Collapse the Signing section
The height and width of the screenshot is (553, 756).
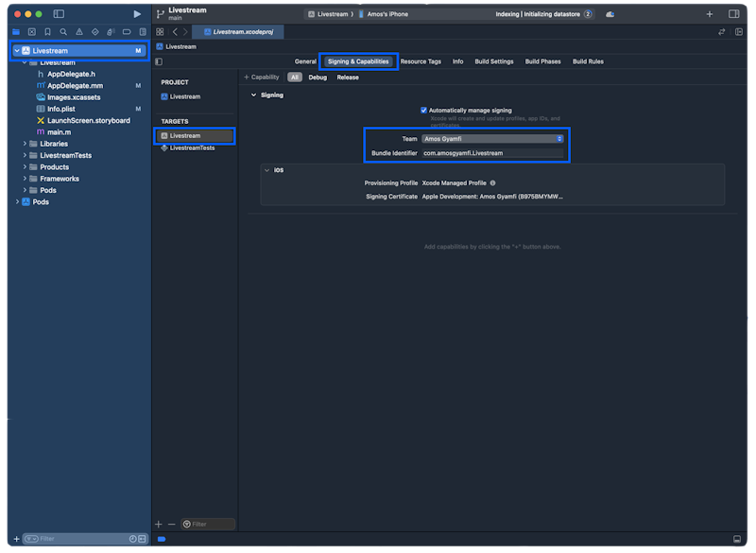click(253, 95)
